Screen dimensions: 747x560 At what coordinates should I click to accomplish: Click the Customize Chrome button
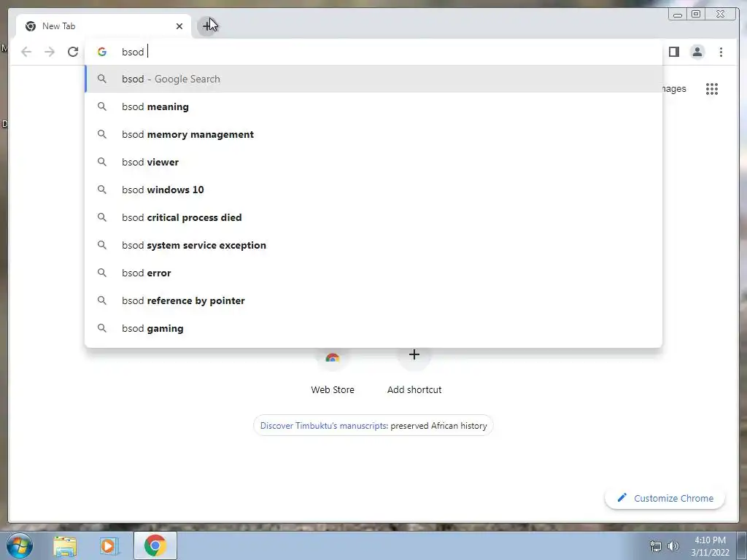point(665,498)
